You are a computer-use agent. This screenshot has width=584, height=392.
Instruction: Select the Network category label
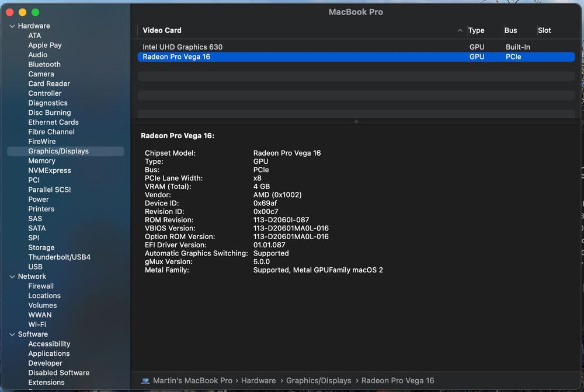coord(32,276)
